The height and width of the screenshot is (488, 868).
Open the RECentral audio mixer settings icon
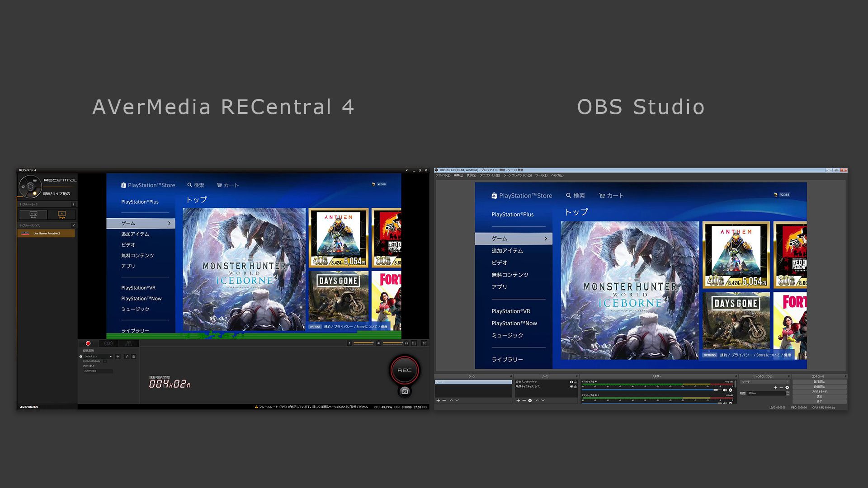414,343
